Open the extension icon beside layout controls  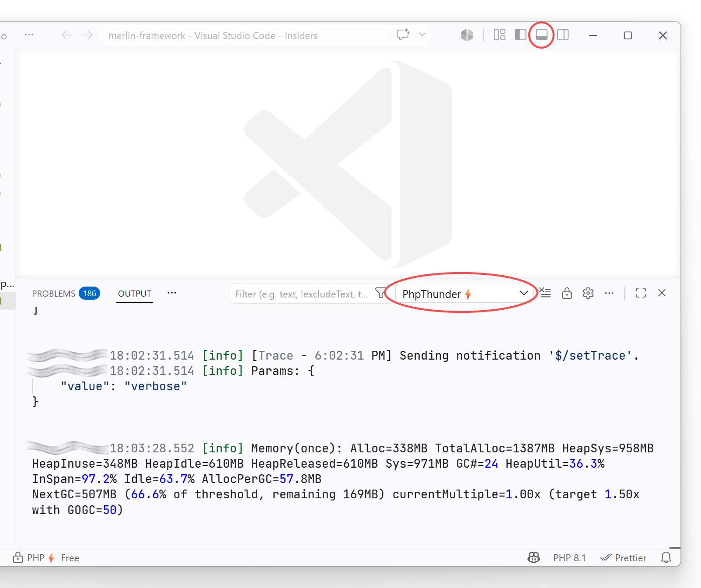[x=467, y=35]
